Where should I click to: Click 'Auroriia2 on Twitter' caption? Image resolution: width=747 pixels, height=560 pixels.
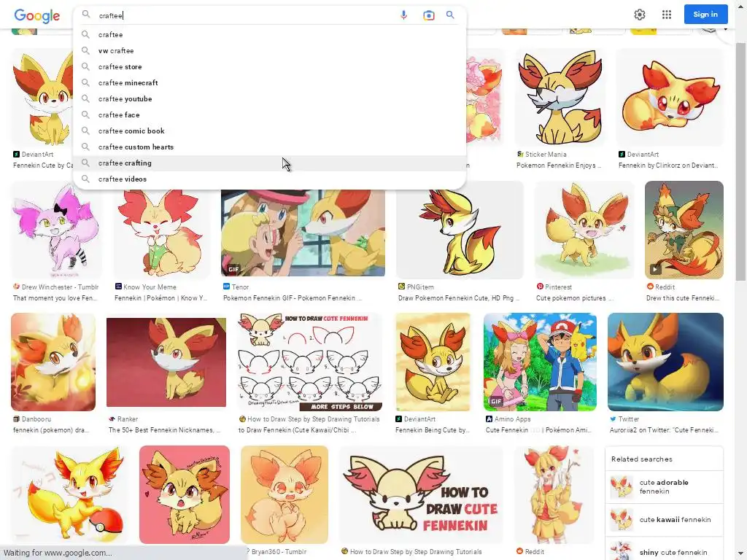click(x=664, y=430)
